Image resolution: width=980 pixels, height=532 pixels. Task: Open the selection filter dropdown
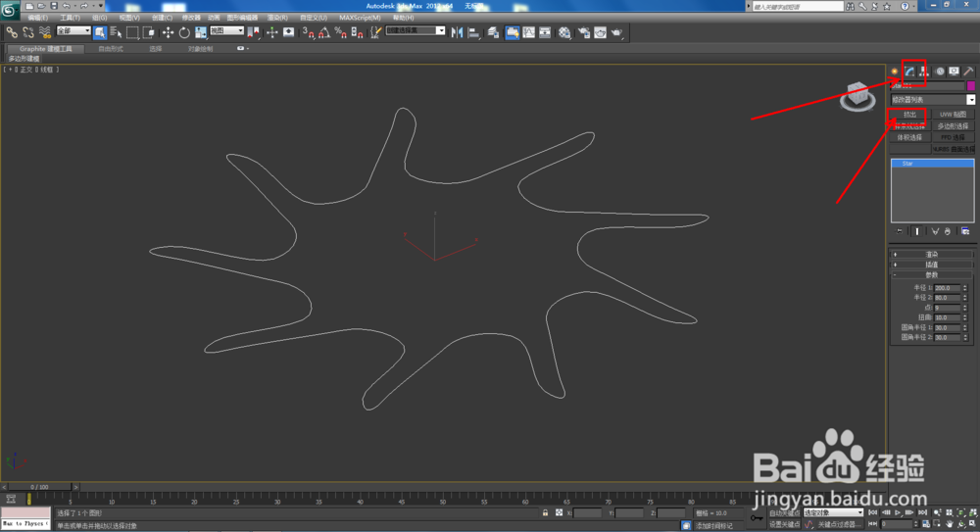[73, 30]
